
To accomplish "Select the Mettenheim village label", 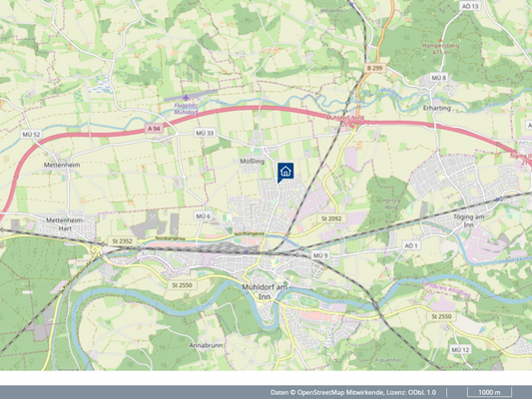I will pos(62,165).
